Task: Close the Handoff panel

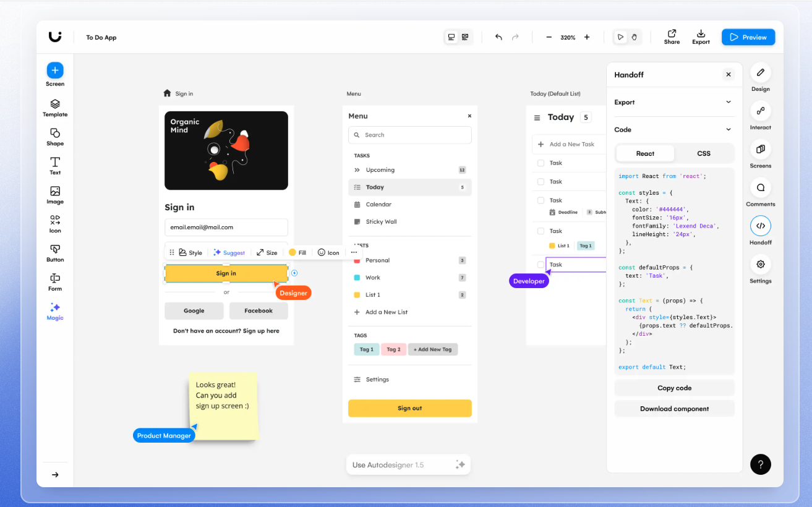Action: (x=729, y=74)
